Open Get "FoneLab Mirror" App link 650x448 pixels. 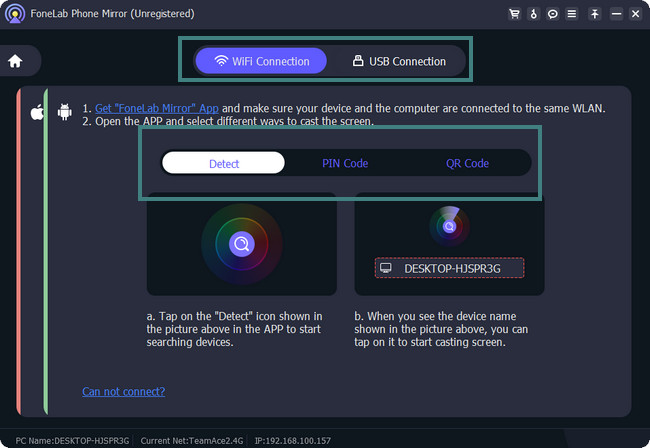click(x=157, y=108)
